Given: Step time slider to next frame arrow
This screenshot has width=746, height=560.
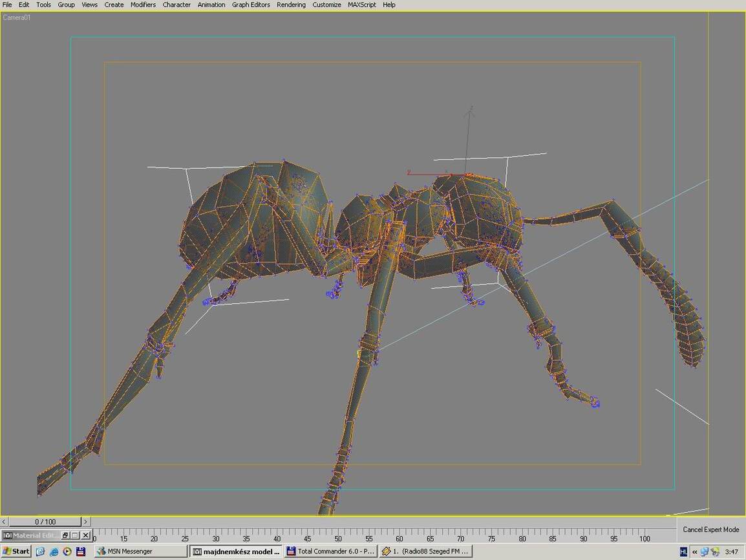Looking at the screenshot, I should [85, 522].
